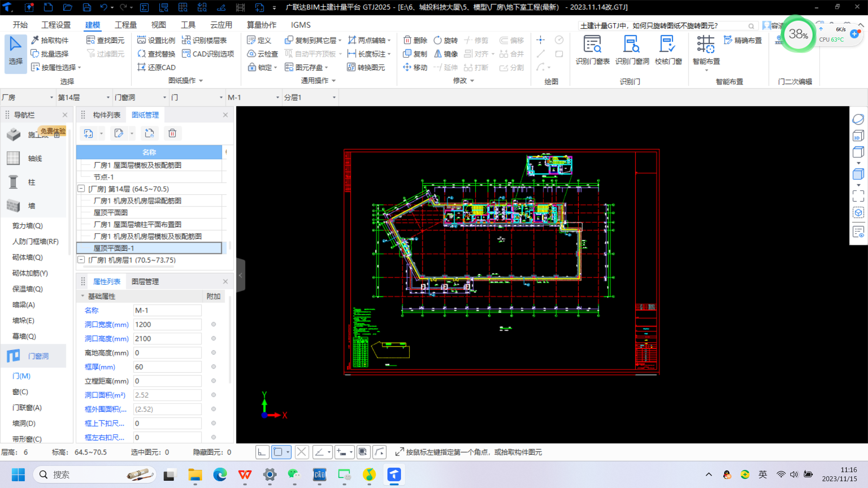Open CAD识别选项 settings
868x488 pixels.
click(x=208, y=54)
